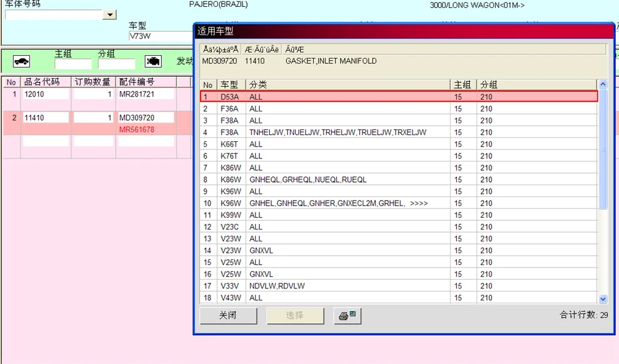Click the 主组 input field
619x364 pixels.
73,64
